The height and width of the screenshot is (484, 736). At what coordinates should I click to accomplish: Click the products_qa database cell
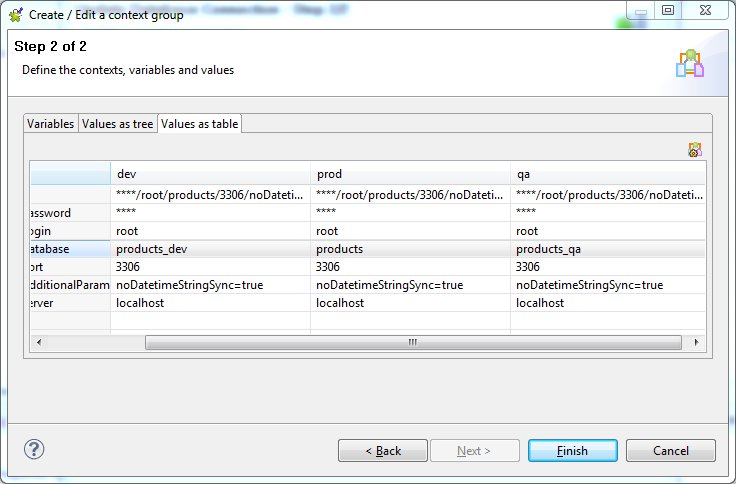tap(608, 249)
